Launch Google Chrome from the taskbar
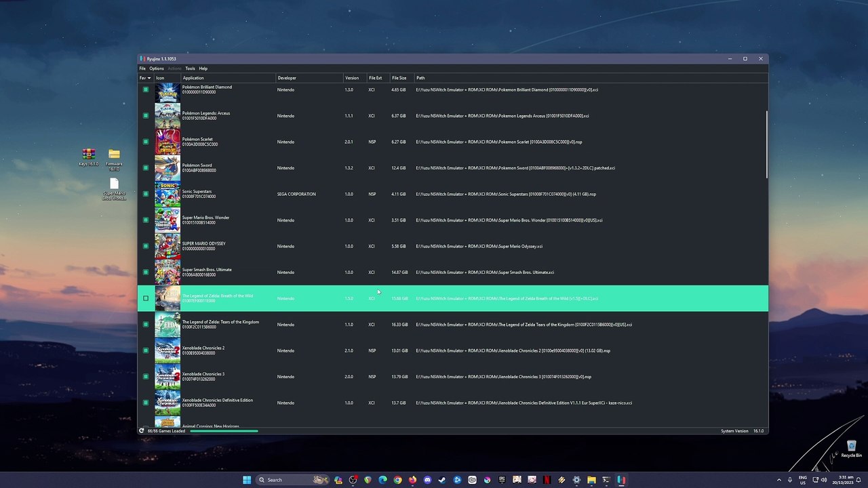This screenshot has width=868, height=488. click(397, 480)
